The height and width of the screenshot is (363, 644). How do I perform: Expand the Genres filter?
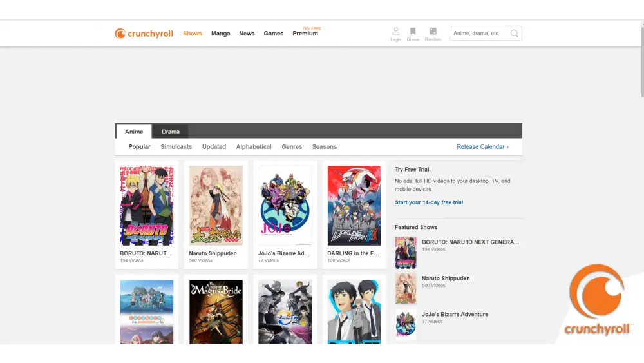point(292,147)
